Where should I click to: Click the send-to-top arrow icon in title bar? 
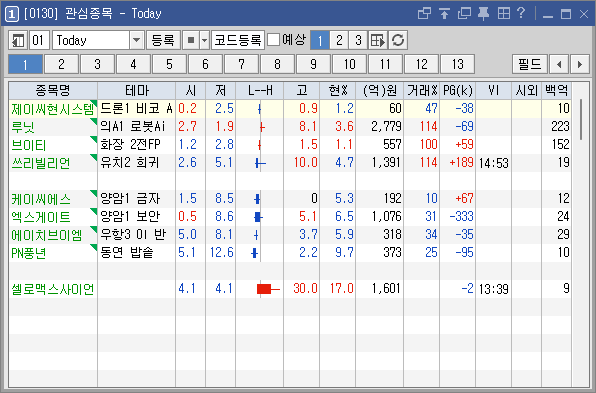(x=444, y=14)
